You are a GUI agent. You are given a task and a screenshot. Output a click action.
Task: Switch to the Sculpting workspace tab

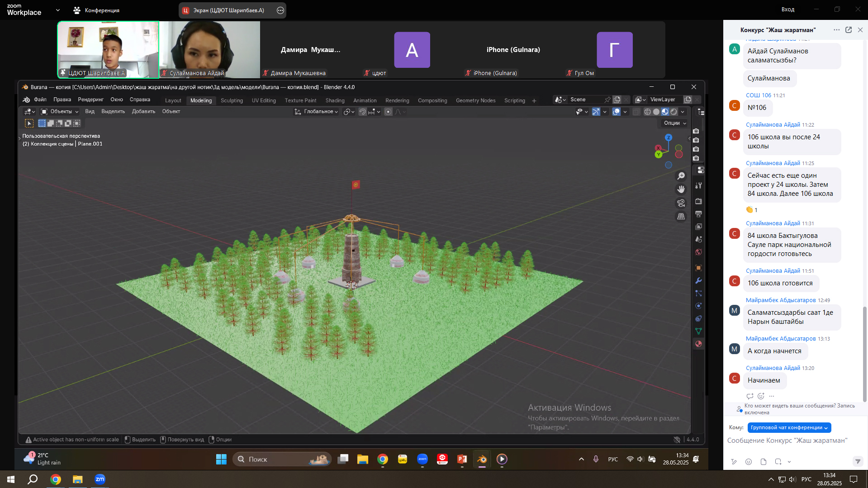click(232, 100)
